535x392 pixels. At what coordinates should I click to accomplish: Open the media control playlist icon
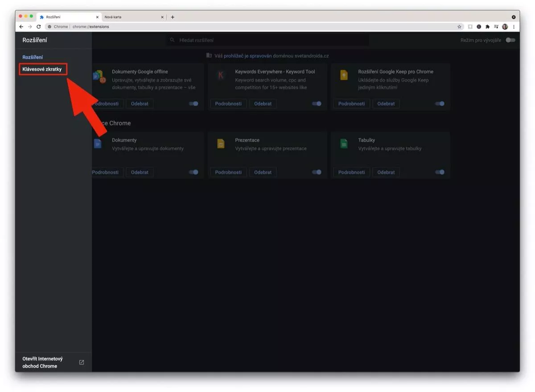[x=496, y=27]
